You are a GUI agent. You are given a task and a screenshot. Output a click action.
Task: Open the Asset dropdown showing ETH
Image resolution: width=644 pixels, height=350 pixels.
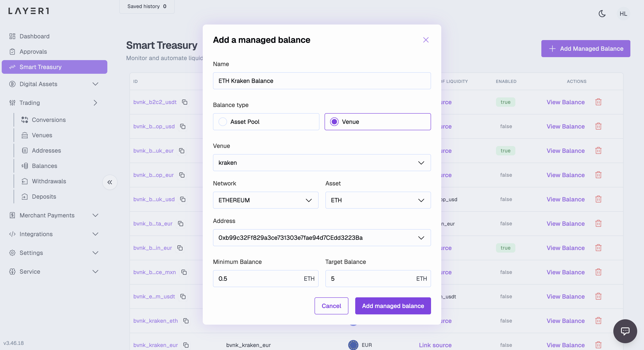(378, 200)
